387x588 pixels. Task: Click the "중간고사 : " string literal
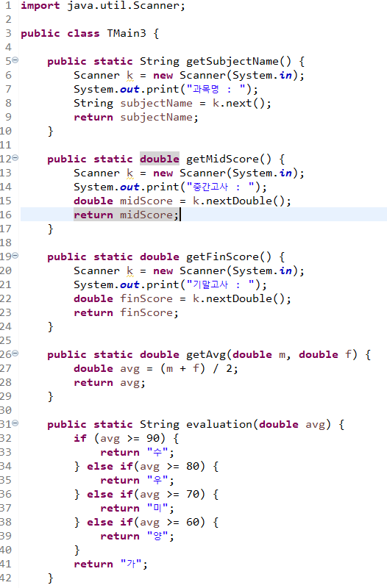[221, 187]
